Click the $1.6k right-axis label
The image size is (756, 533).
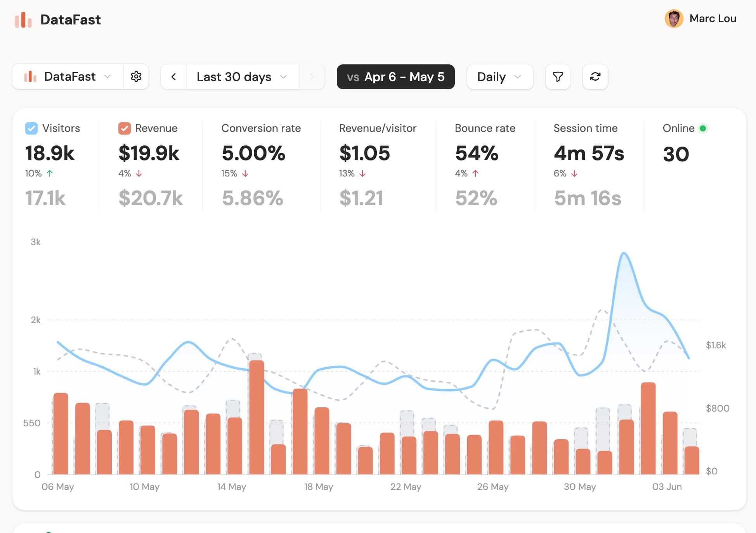[x=716, y=345]
